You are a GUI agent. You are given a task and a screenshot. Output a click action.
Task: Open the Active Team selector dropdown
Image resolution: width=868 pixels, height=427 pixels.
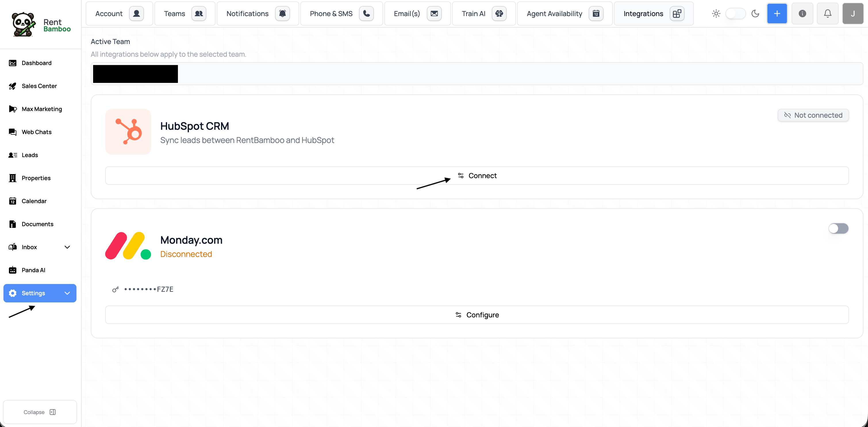click(477, 74)
